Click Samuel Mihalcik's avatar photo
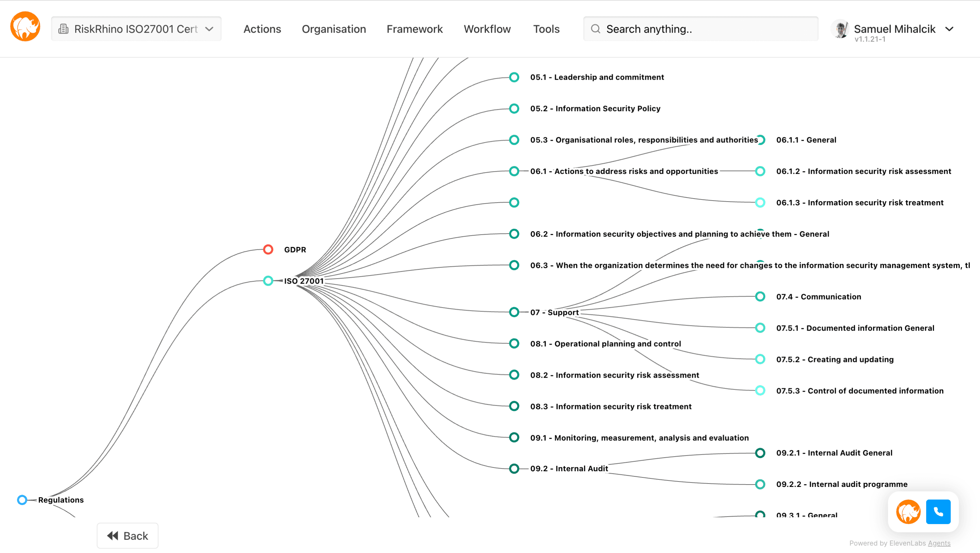 tap(840, 29)
